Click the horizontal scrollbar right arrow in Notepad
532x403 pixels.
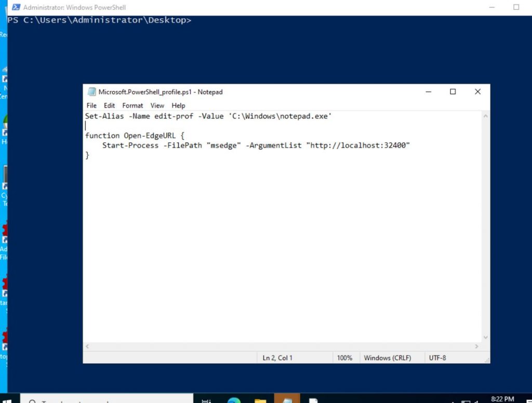[476, 346]
